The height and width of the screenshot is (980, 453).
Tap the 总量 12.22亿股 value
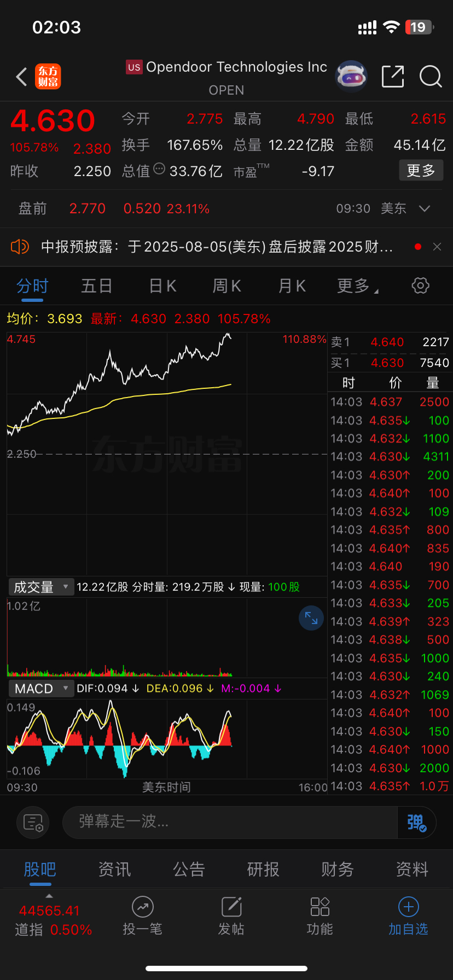tap(301, 145)
